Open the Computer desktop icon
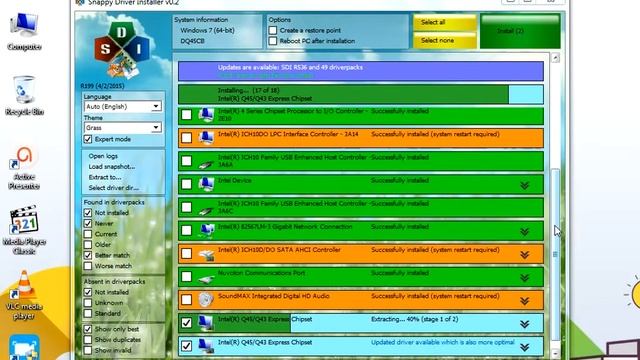Viewport: 640px width, 360px height. [24, 32]
